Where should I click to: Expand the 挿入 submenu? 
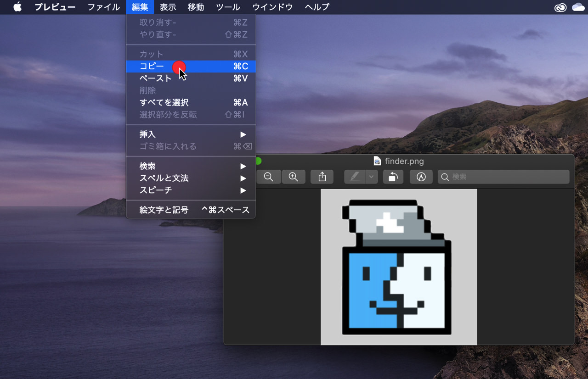click(191, 134)
